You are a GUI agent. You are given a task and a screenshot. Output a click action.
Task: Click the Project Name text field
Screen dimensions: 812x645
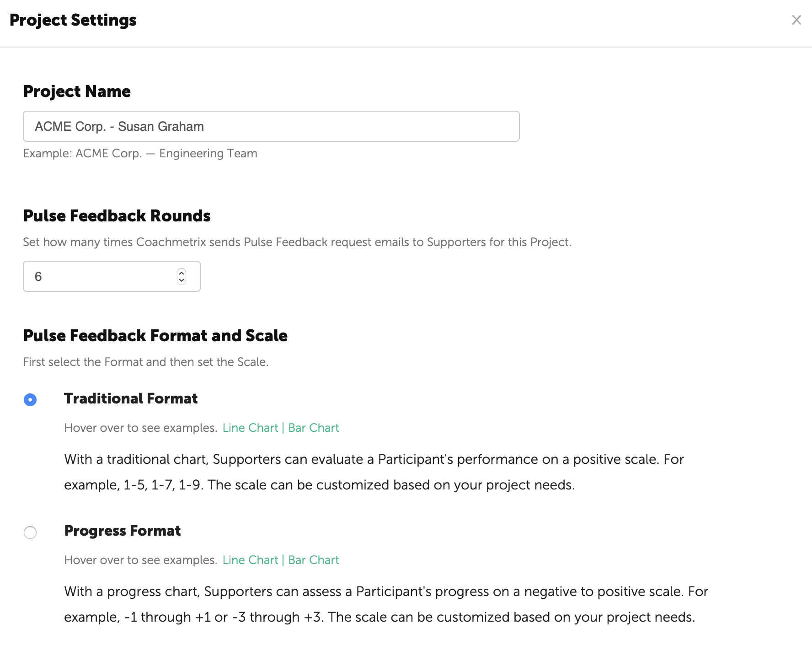[x=271, y=126]
